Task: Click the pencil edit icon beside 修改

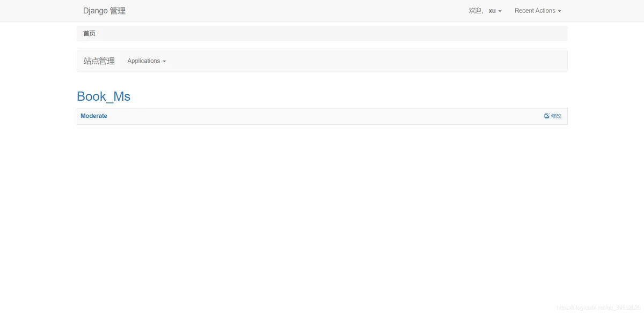Action: (547, 116)
